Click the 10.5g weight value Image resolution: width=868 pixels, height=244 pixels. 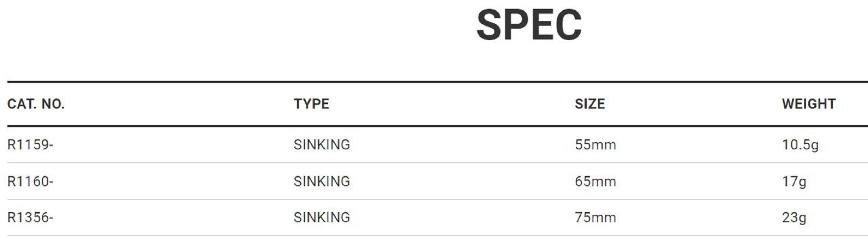coord(800,145)
